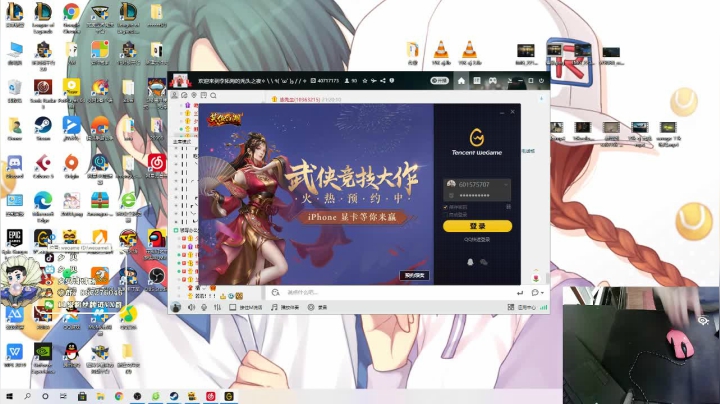Open the taskbar search magnifier
Viewport: 720px width, 404px height.
pos(28,396)
